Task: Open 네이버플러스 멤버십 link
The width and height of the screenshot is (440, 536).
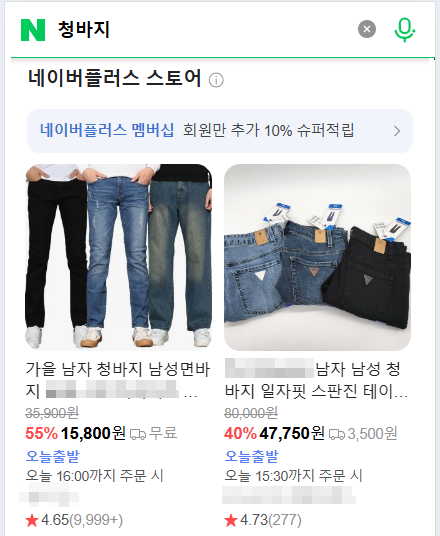Action: pos(107,130)
